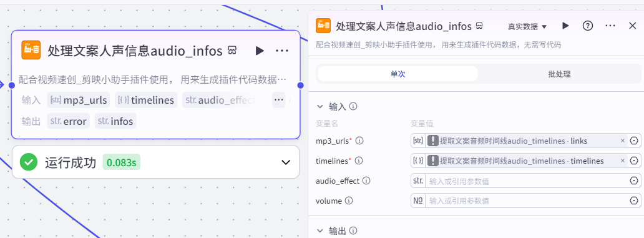
Task: Show info icon for volume
Action: click(x=349, y=201)
